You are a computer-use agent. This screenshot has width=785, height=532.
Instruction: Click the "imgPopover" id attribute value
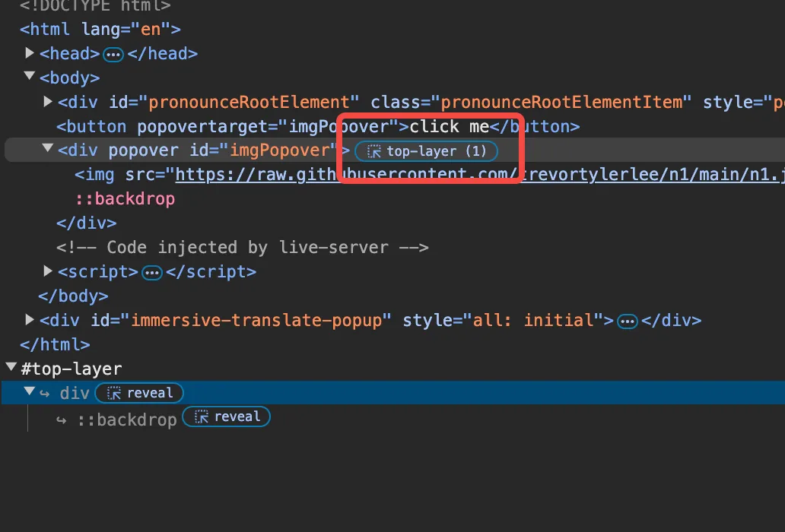[x=278, y=150]
